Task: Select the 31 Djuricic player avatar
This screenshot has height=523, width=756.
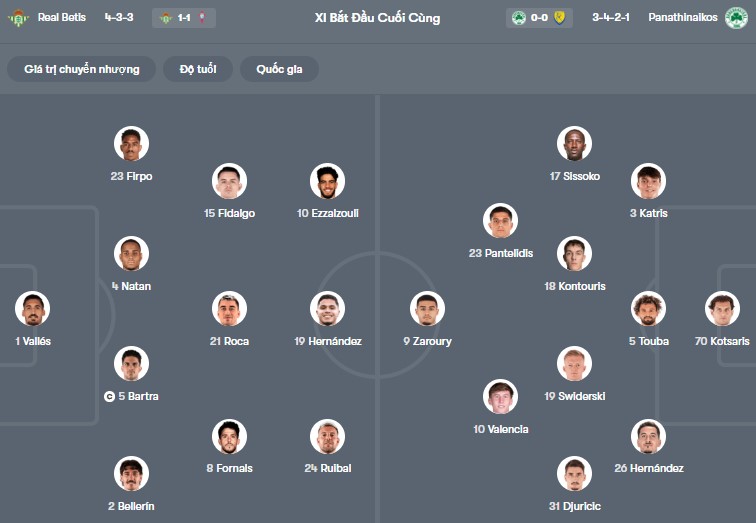Action: [x=575, y=473]
